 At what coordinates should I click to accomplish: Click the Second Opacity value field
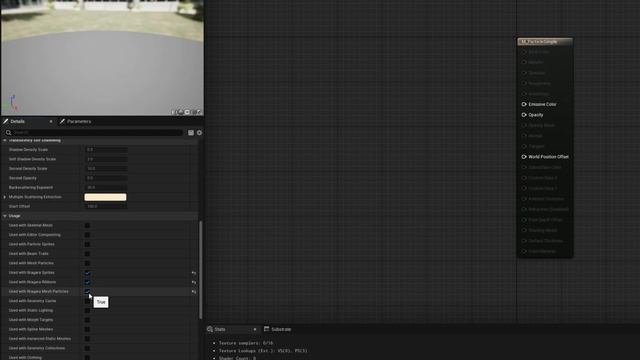click(106, 178)
